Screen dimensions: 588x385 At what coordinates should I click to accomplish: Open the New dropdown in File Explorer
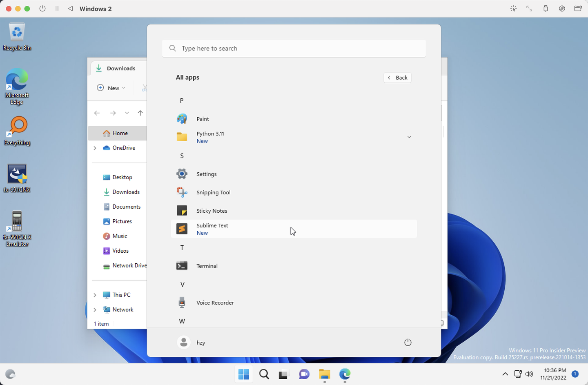coord(111,88)
